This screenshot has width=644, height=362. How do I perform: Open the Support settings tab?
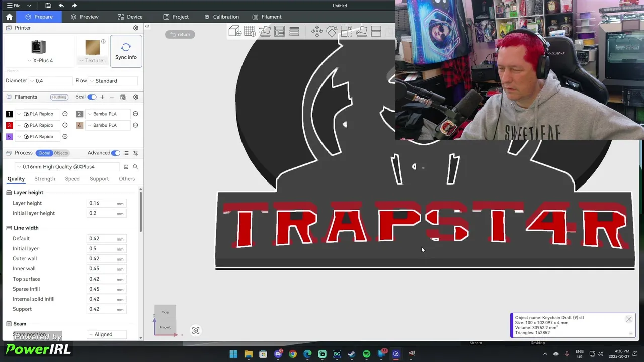pyautogui.click(x=99, y=179)
